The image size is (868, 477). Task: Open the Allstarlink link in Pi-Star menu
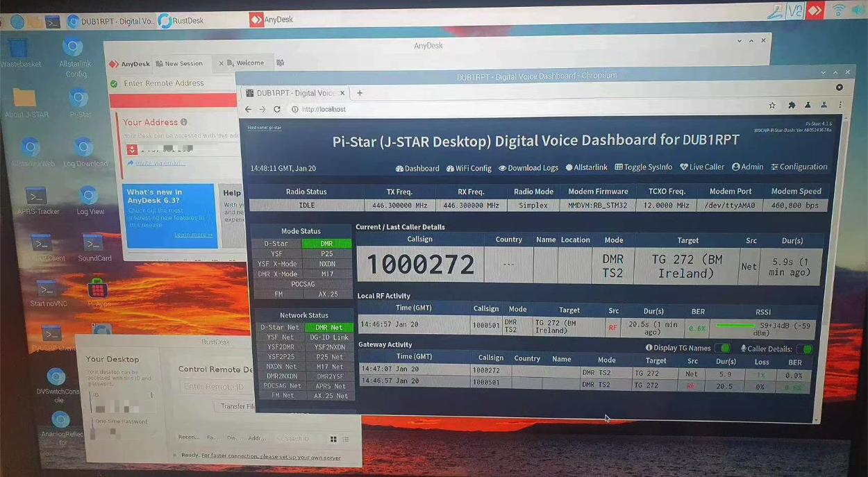click(x=587, y=167)
